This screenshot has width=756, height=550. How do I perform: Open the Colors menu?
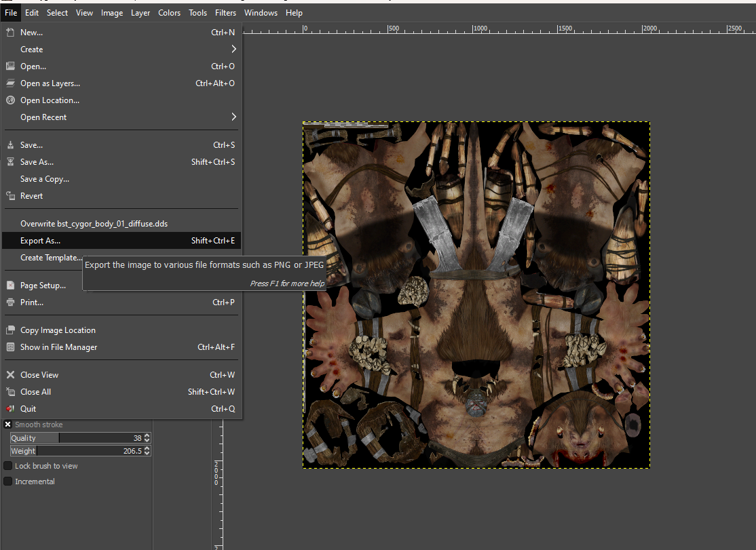click(x=169, y=13)
